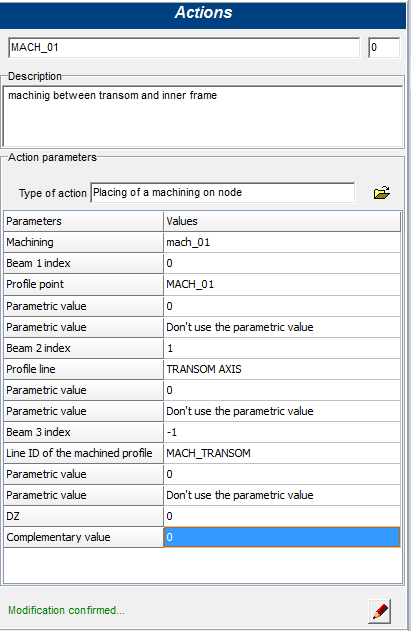411x631 pixels.
Task: Open the folder icon beside Type of action
Action: (x=381, y=193)
